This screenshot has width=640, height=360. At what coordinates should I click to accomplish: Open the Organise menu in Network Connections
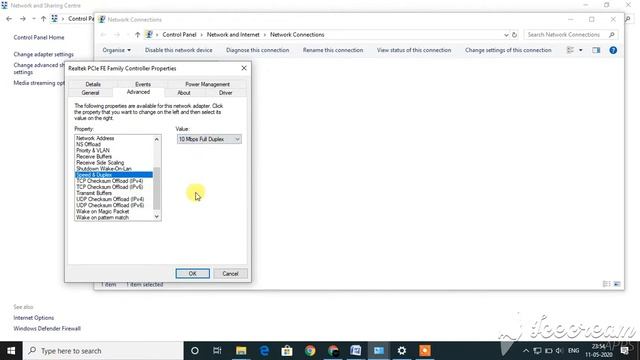tap(116, 50)
